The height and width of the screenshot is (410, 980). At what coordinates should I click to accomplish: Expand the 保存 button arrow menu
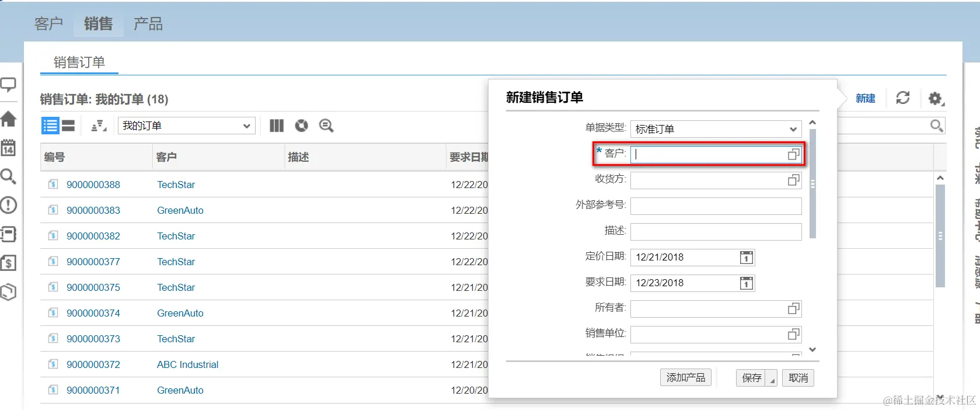(x=772, y=378)
